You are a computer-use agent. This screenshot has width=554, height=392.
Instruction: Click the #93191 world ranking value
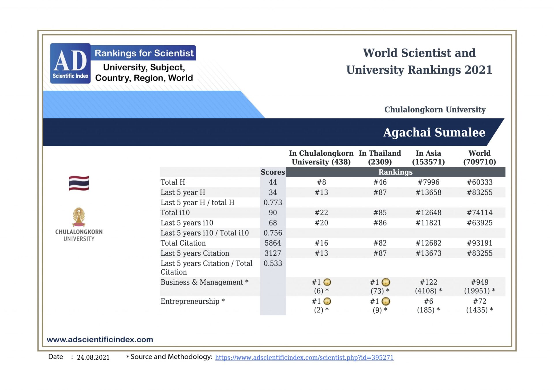[479, 243]
